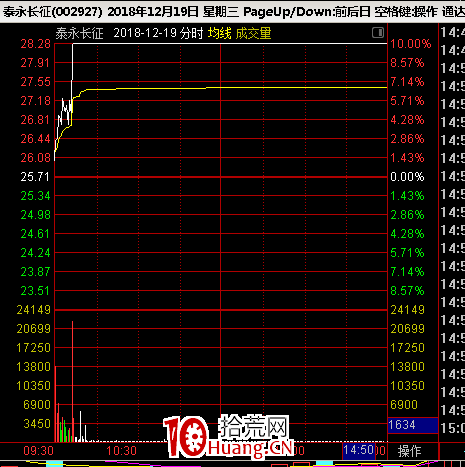Click the 26.44 price label

point(35,139)
